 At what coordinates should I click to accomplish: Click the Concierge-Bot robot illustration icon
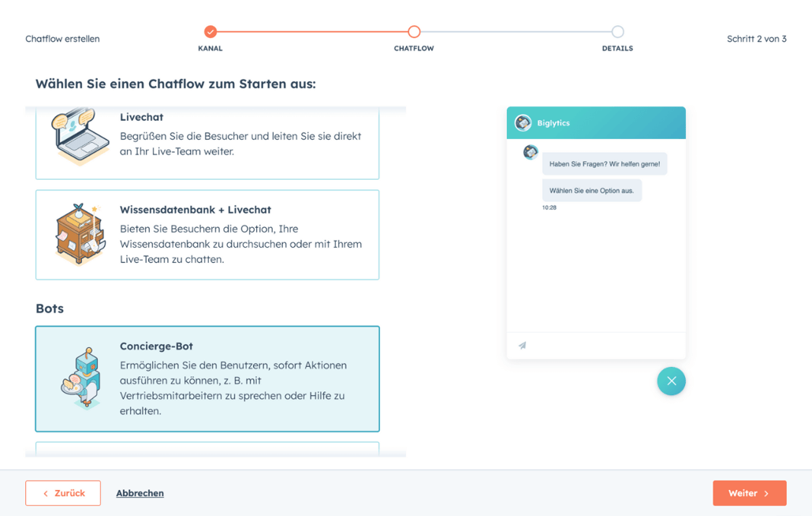82,379
